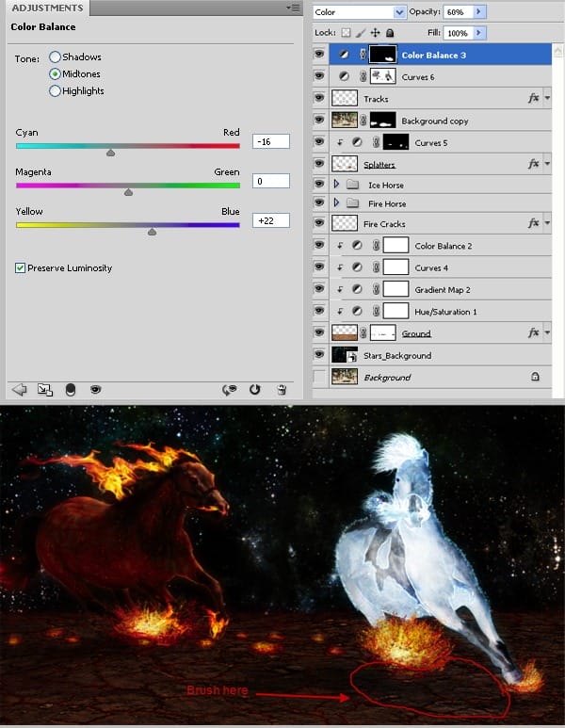Viewport: 565px width, 728px height.
Task: Click Hue/Saturation 1 adjustment icon
Action: (357, 311)
